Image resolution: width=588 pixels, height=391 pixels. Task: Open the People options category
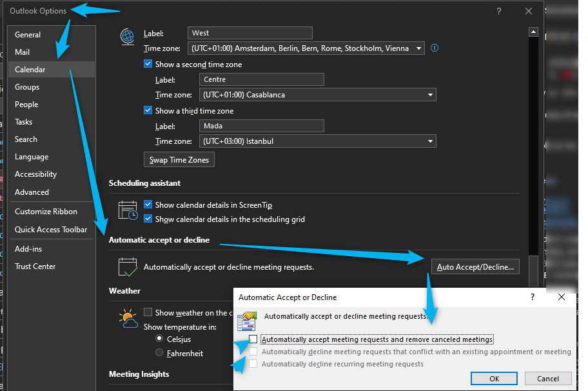pos(52,105)
